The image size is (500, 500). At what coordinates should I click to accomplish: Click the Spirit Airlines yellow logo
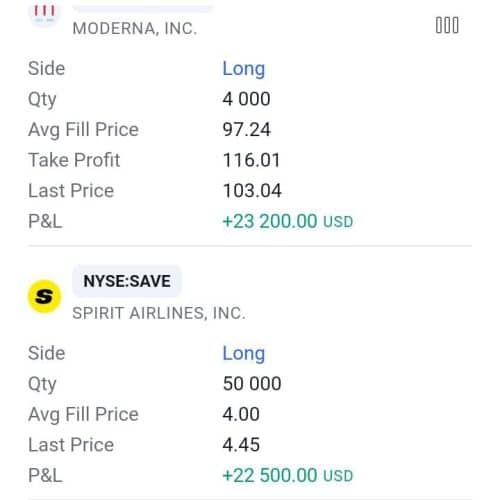[44, 296]
